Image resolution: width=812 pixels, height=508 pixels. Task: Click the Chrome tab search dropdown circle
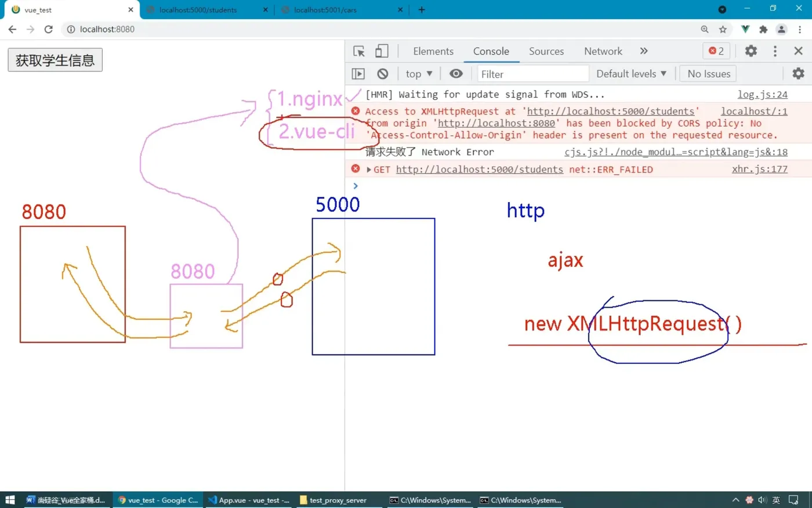coord(722,9)
